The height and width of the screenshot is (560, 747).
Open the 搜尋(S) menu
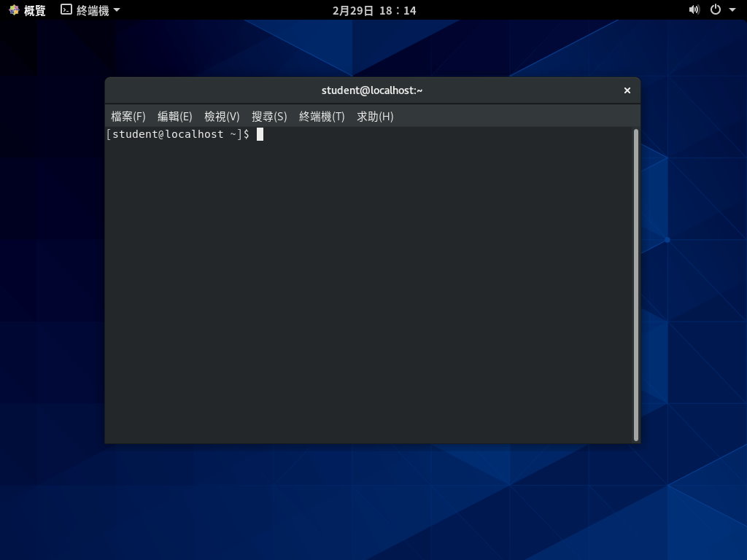click(x=269, y=116)
